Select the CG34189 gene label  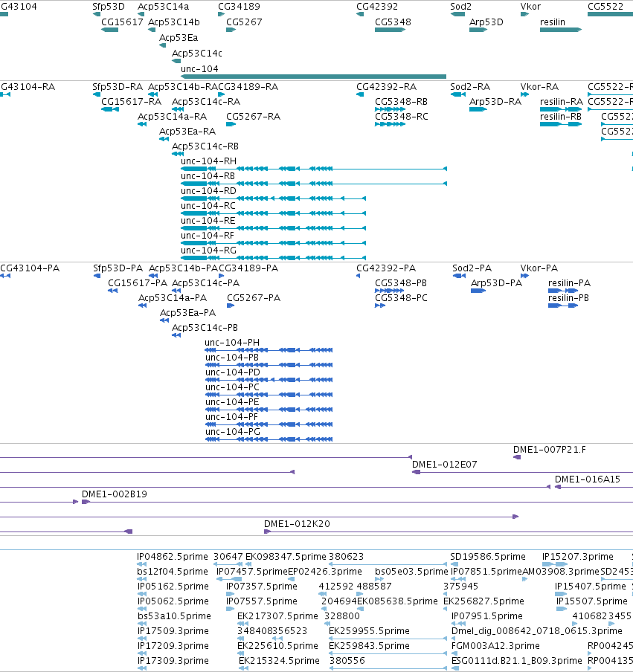239,7
